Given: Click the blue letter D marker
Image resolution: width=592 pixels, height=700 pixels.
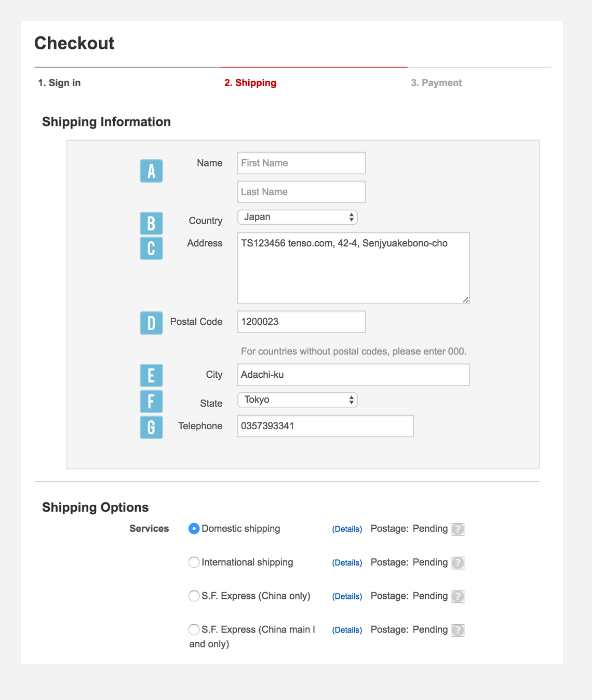Looking at the screenshot, I should [x=151, y=323].
